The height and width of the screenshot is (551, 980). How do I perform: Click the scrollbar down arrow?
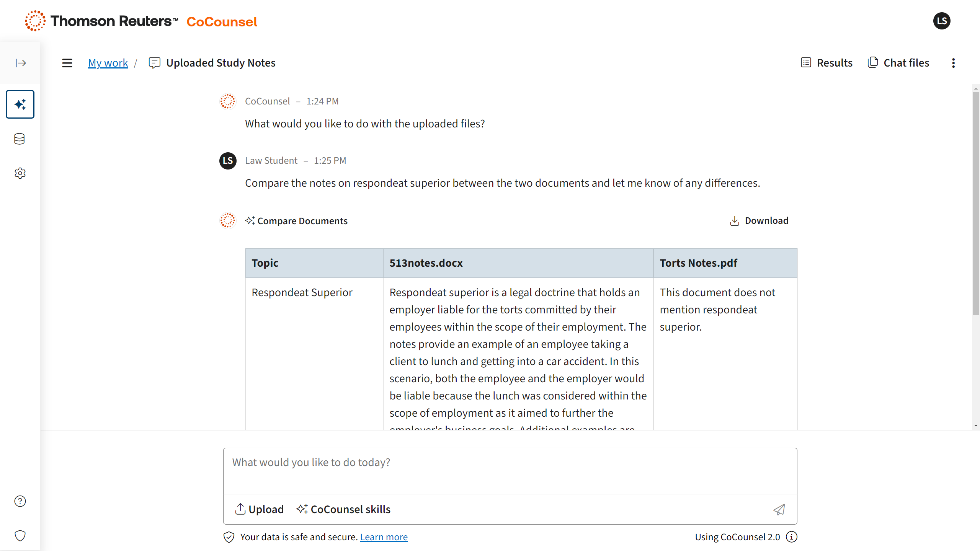pos(976,426)
